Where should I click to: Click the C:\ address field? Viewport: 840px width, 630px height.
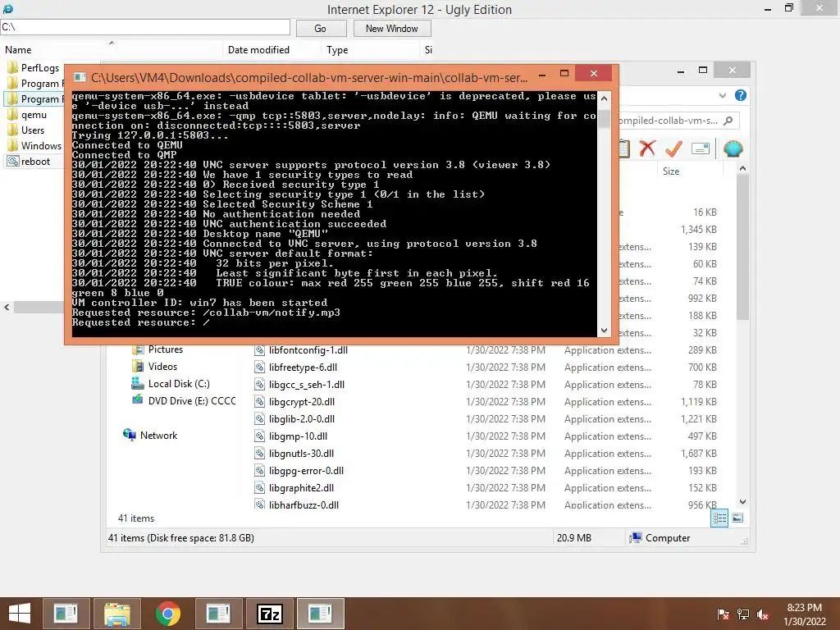145,27
